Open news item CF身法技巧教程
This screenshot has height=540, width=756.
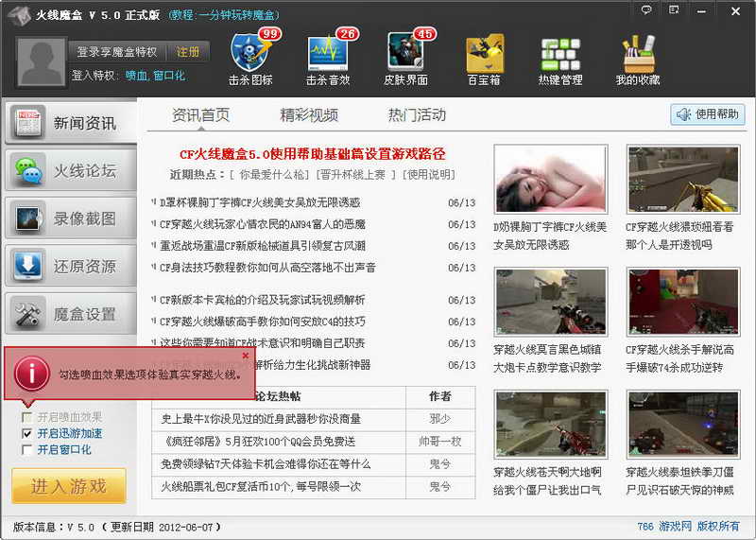[267, 268]
